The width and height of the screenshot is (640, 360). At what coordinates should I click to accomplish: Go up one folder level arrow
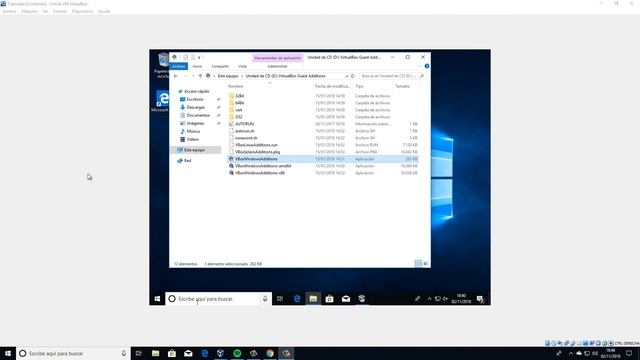(200, 76)
